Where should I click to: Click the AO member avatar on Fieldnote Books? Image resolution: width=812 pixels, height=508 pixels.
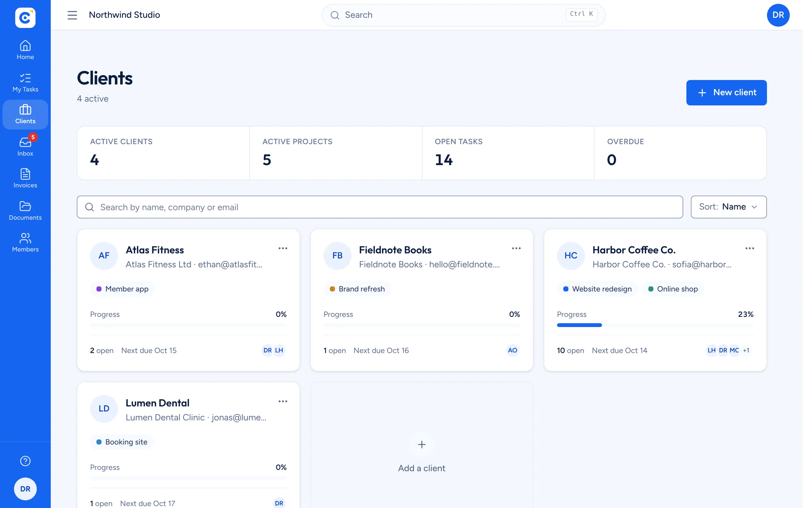click(512, 351)
